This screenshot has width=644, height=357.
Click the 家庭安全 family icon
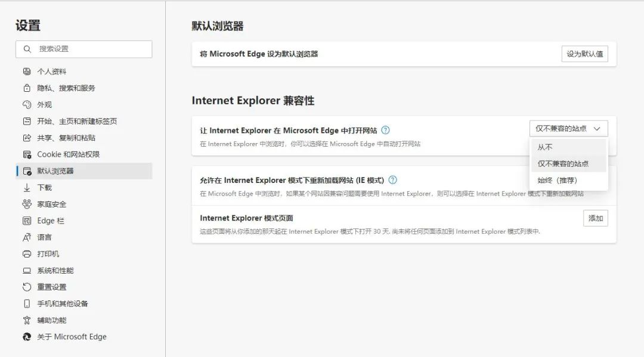(27, 204)
